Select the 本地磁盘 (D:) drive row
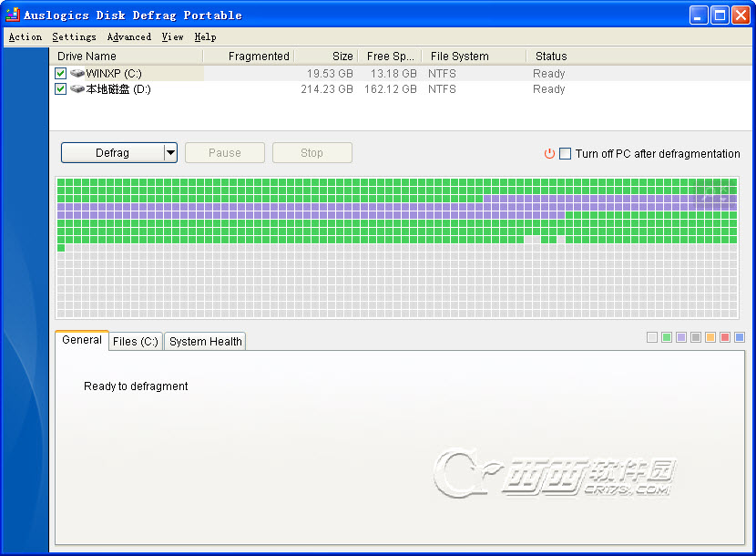Viewport: 756px width, 556px height. click(400, 88)
